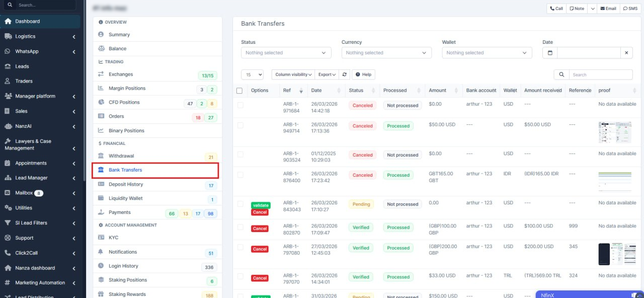The width and height of the screenshot is (644, 298).
Task: Click the SMS button at top
Action: (x=629, y=9)
